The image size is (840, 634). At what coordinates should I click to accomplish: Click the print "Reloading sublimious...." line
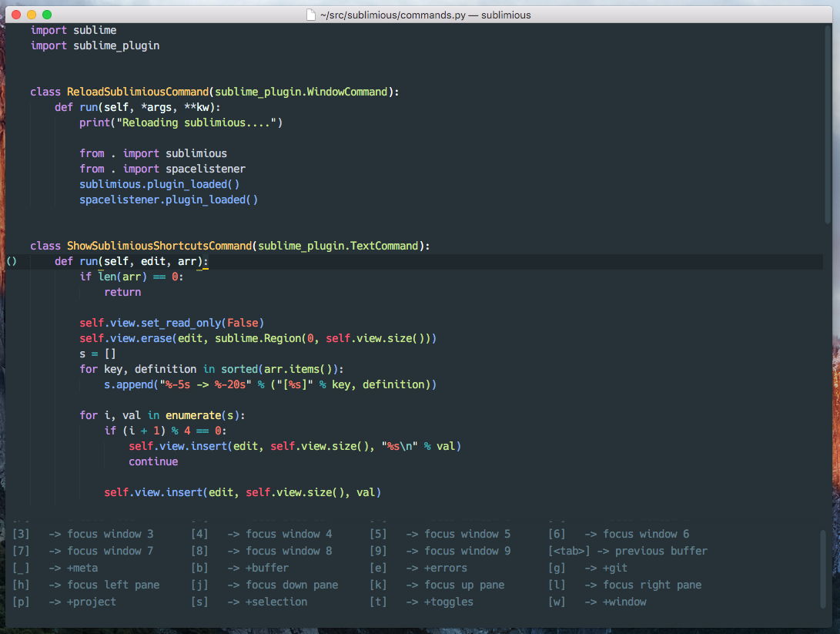[181, 122]
